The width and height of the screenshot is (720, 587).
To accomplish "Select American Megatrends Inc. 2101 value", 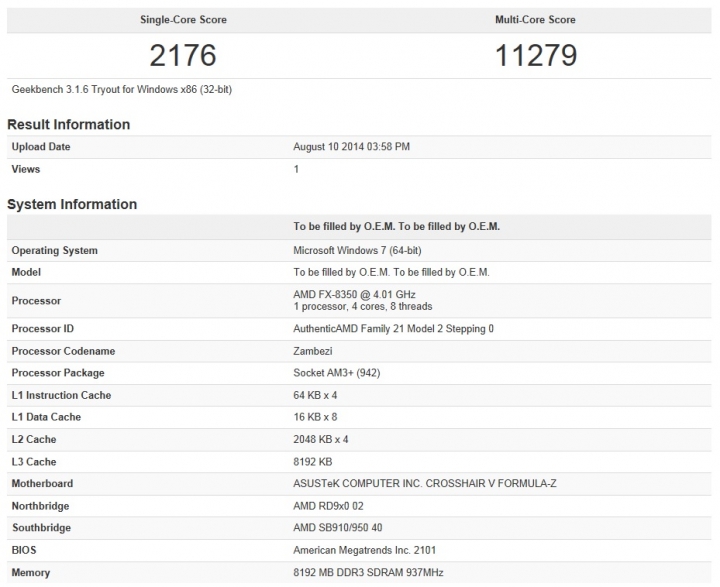I will (x=365, y=550).
